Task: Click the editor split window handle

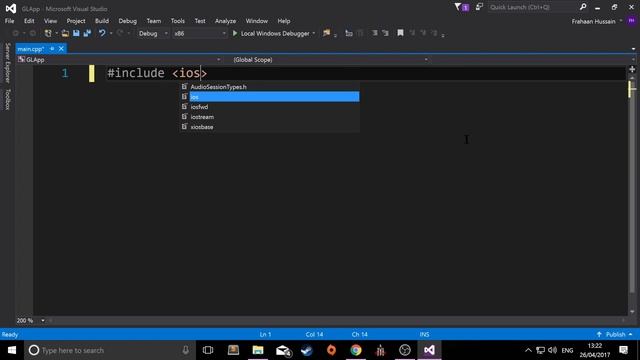Action: click(632, 69)
